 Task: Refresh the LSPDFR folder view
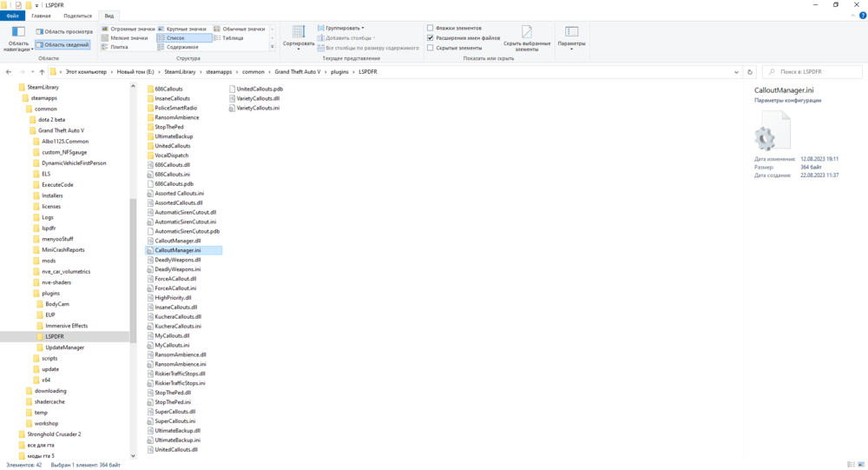[x=750, y=72]
